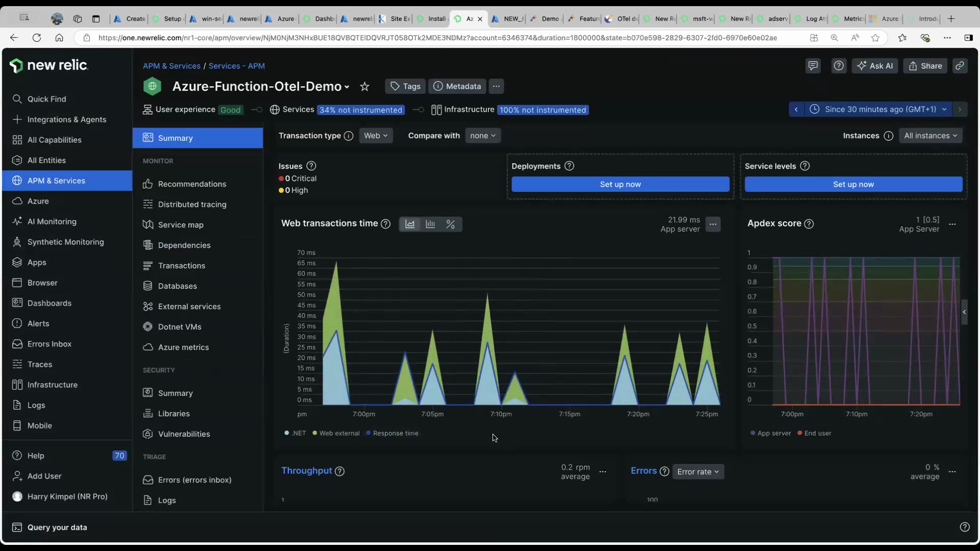Click Set up now for Service levels
Viewport: 980px width, 551px height.
[853, 184]
